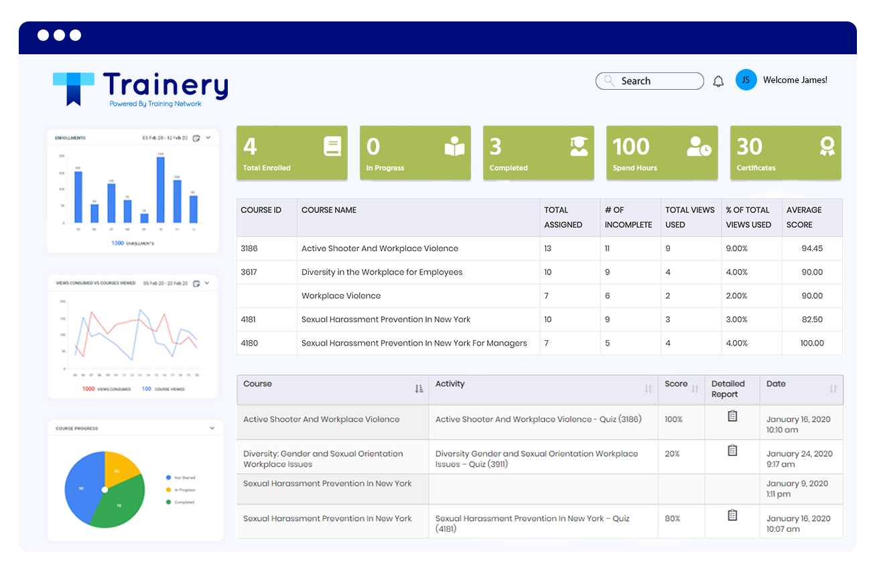This screenshot has height=588, width=877.
Task: Open detailed report for Active Shooter quiz row
Action: (732, 417)
